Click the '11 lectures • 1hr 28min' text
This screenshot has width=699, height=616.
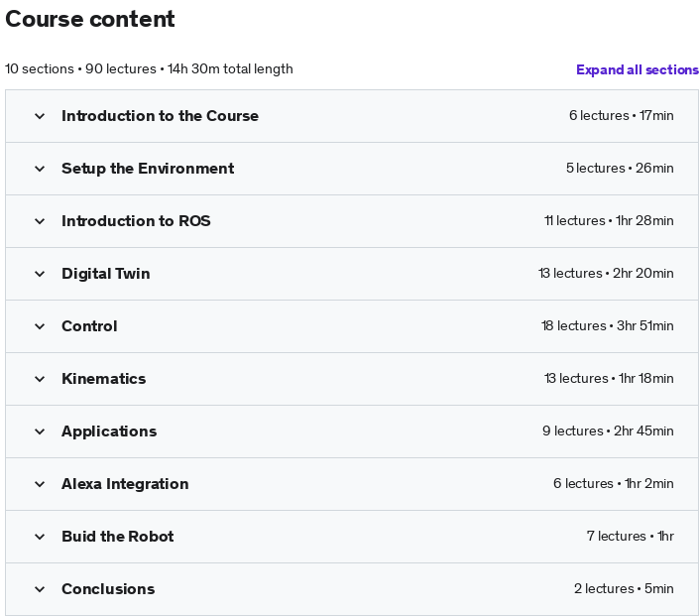pyautogui.click(x=609, y=221)
